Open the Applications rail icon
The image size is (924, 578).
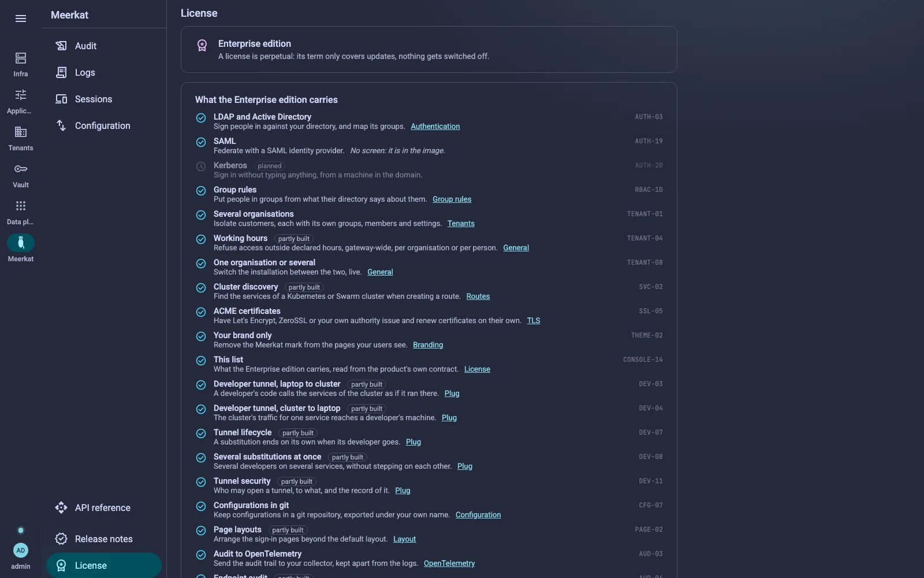tap(21, 95)
